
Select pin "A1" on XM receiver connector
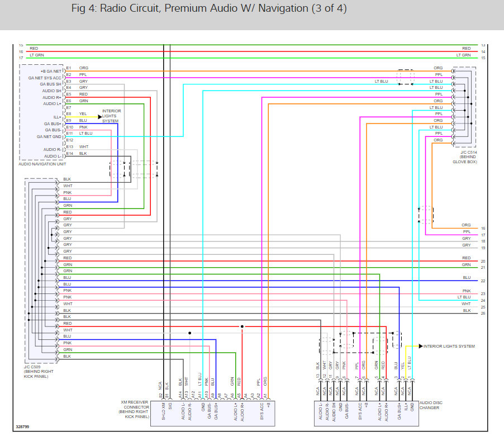click(x=265, y=396)
